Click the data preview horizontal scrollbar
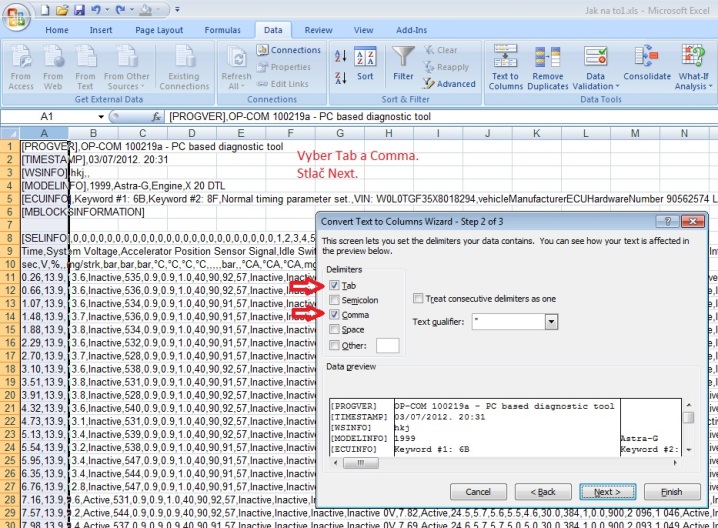The image size is (718, 528). [506, 463]
